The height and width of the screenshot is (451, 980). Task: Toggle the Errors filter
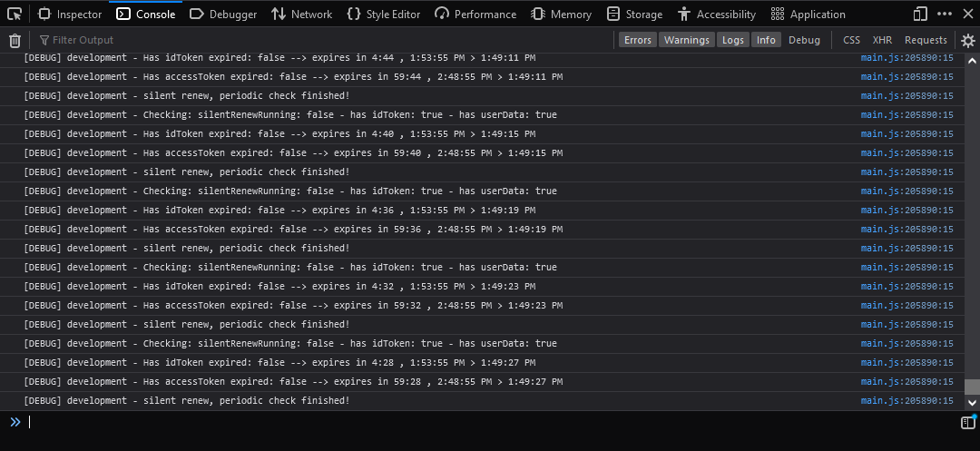point(638,40)
